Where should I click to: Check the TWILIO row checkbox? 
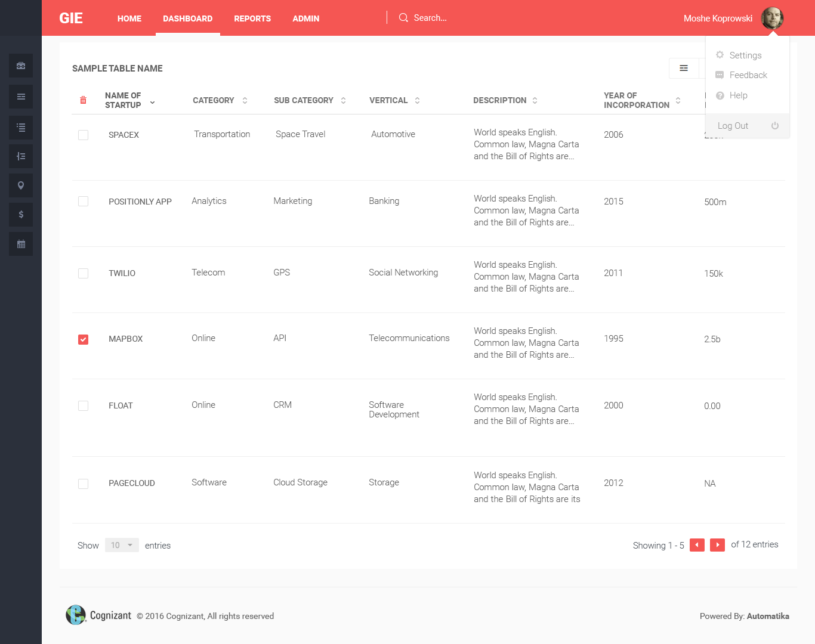(84, 274)
